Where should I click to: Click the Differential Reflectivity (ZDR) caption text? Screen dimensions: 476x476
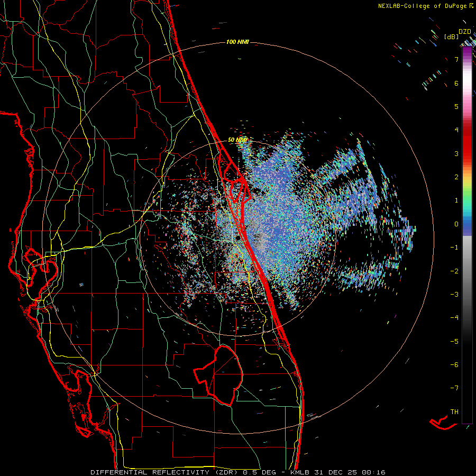pyautogui.click(x=165, y=472)
